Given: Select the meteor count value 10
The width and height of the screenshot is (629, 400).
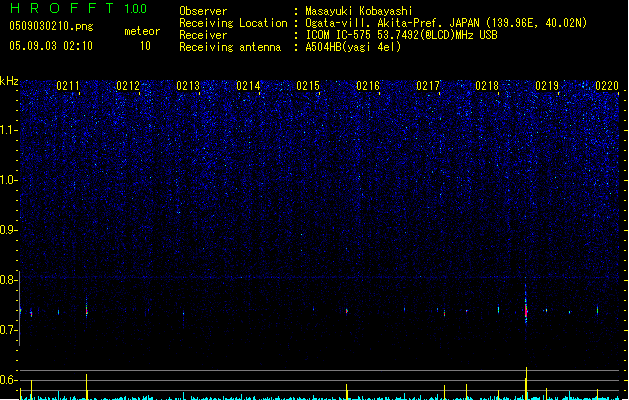Looking at the screenshot, I should 145,46.
